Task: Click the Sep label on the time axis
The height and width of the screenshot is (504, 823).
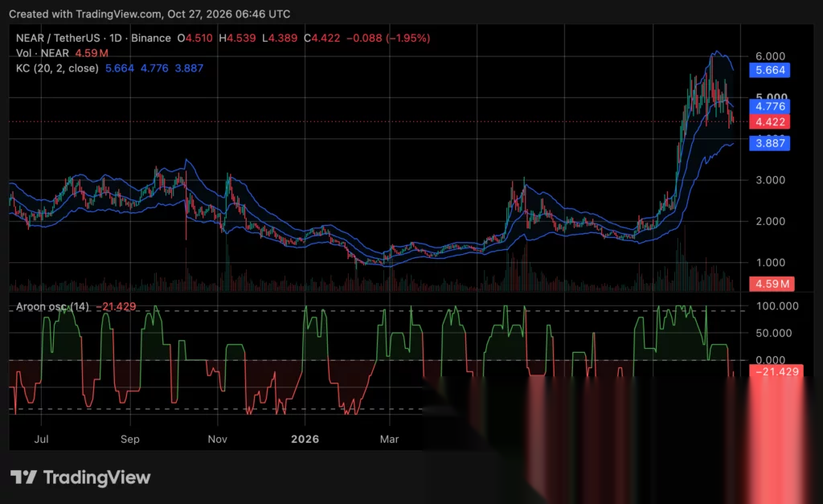Action: tap(130, 439)
